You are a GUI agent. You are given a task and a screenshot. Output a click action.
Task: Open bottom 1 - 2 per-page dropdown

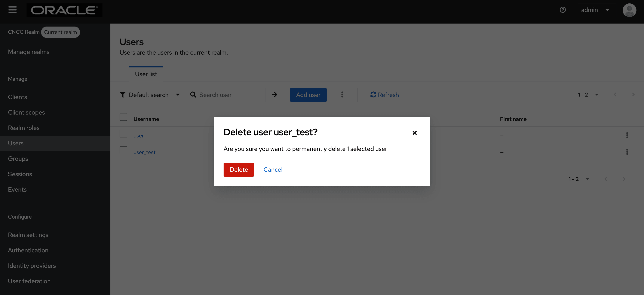click(579, 179)
